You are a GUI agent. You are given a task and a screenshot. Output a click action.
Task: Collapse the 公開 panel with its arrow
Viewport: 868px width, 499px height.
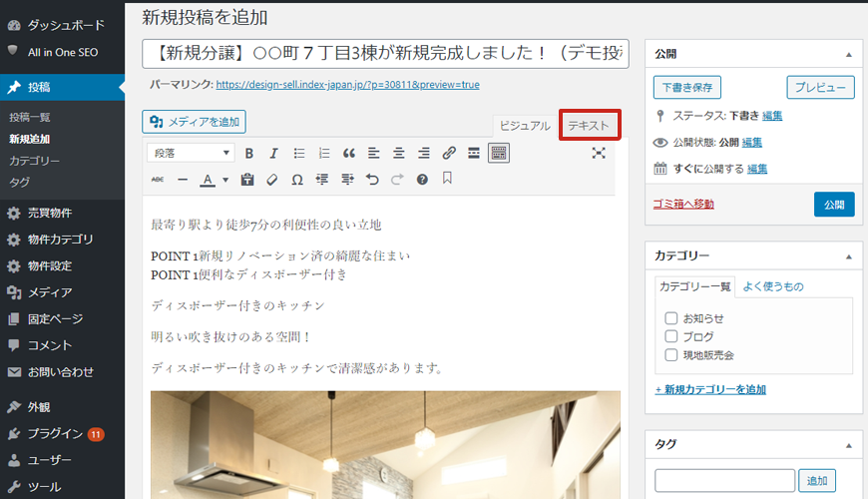click(x=848, y=54)
